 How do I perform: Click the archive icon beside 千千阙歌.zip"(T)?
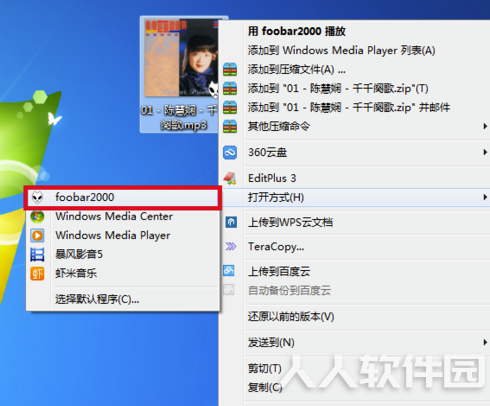point(230,88)
